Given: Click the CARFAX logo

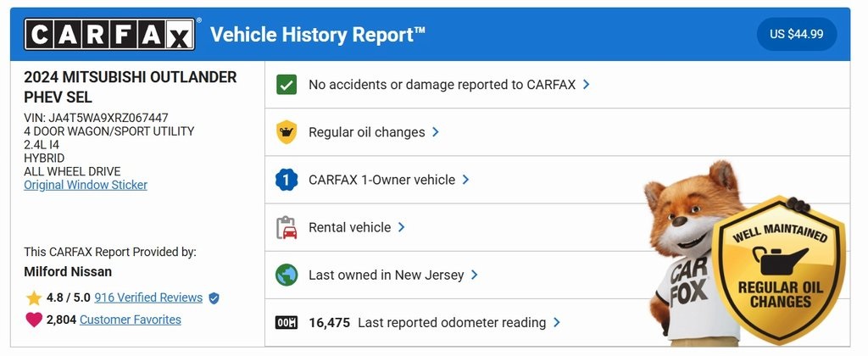Looking at the screenshot, I should (108, 35).
